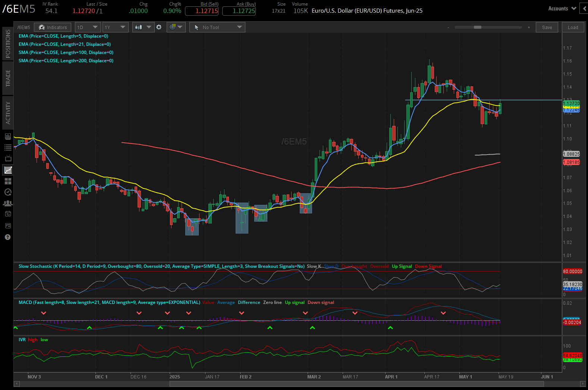Open chart settings gear icon

coord(159,27)
